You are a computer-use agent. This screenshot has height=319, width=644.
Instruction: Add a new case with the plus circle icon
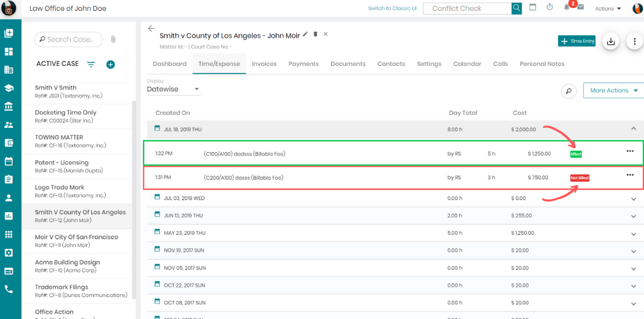point(111,64)
